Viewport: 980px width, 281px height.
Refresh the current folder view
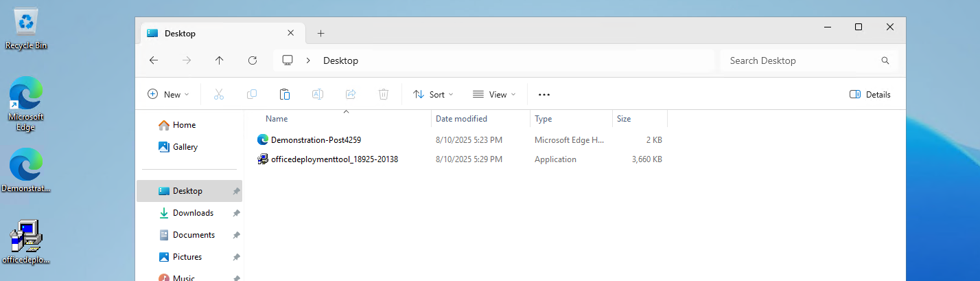[x=253, y=60]
